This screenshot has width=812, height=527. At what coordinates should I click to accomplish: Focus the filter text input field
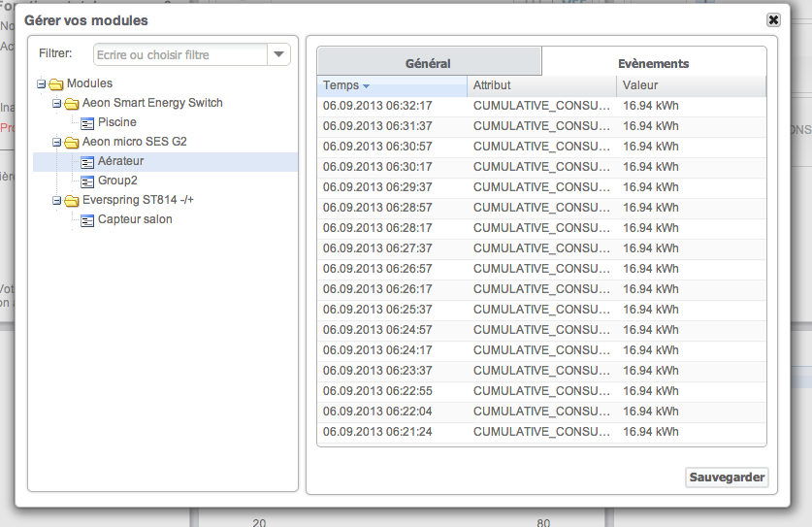click(179, 55)
